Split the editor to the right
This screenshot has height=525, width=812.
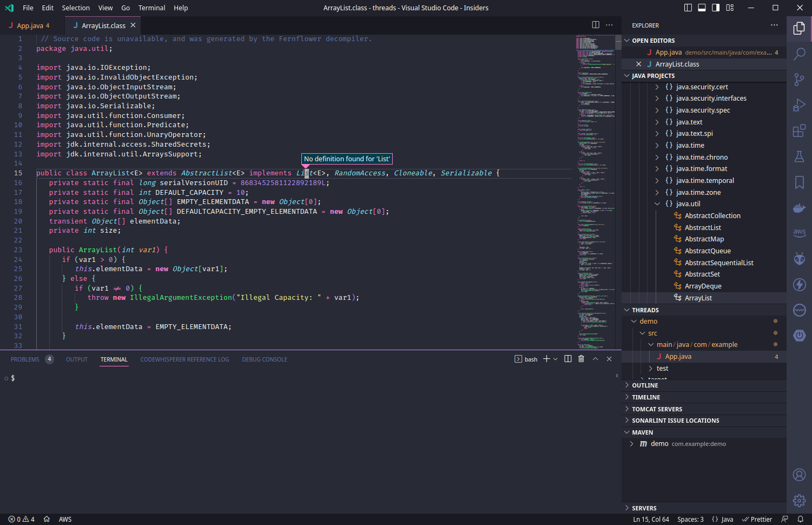[596, 25]
